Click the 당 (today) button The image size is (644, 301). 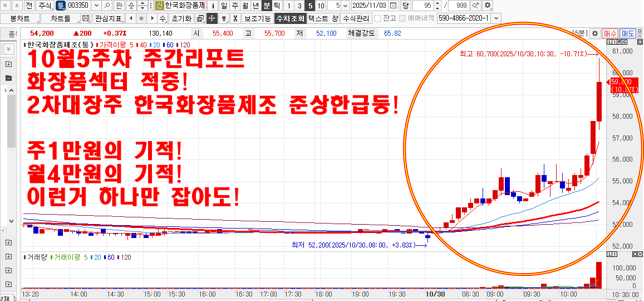tap(405, 6)
